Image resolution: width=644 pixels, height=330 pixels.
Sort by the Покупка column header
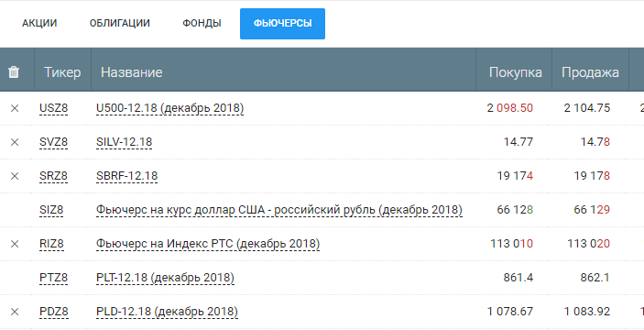[x=516, y=72]
